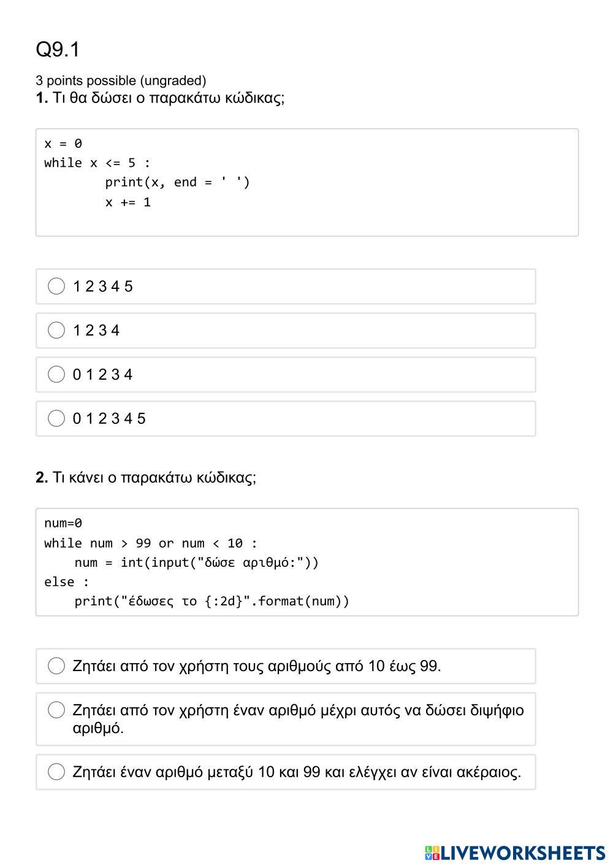
Task: Open the LIVEWORKSHEETS brand text link
Action: pyautogui.click(x=523, y=853)
